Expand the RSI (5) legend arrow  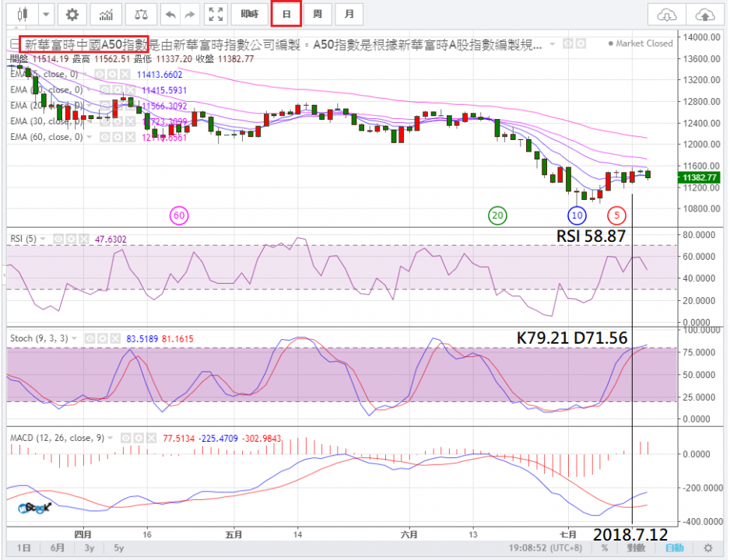pyautogui.click(x=43, y=239)
